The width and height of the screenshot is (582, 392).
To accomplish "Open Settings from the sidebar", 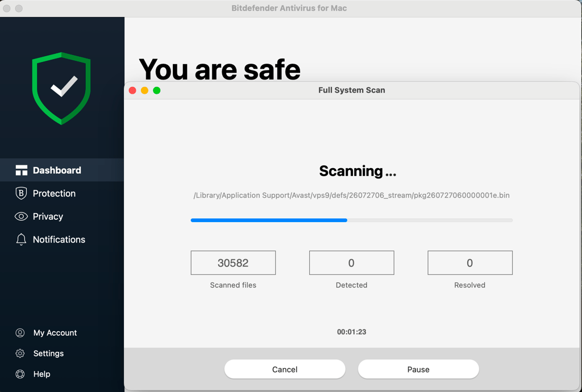I will point(48,353).
